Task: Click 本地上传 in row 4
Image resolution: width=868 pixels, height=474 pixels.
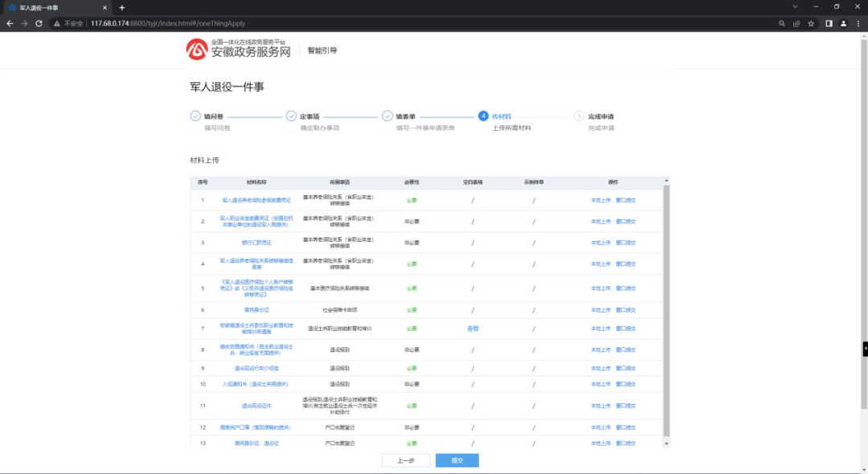Action: coord(600,264)
